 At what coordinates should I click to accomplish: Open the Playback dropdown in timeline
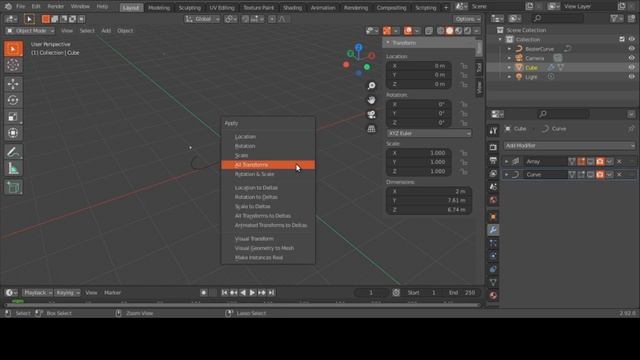38,293
